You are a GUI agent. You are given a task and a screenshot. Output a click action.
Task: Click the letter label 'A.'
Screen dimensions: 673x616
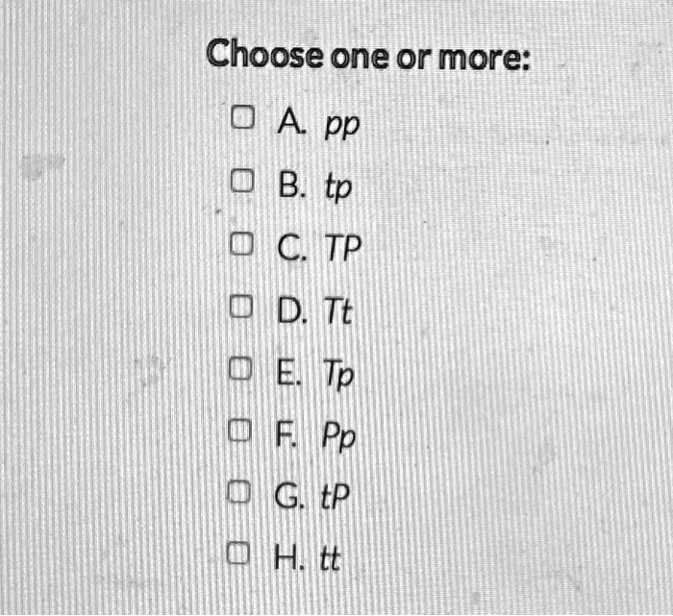tap(292, 122)
